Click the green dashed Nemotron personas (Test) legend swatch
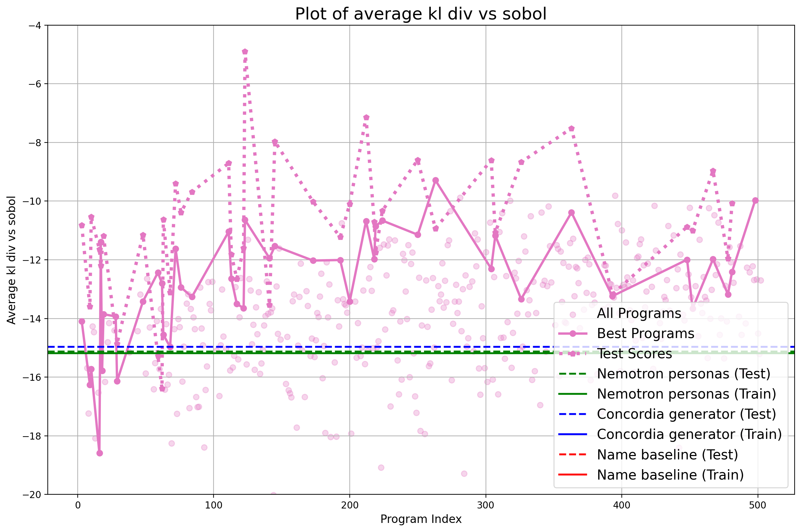 point(573,374)
